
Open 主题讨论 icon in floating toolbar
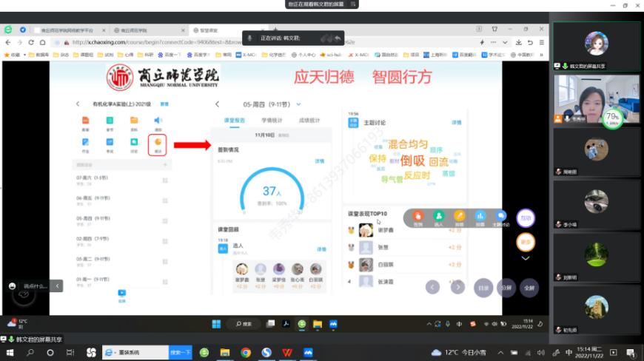501,216
